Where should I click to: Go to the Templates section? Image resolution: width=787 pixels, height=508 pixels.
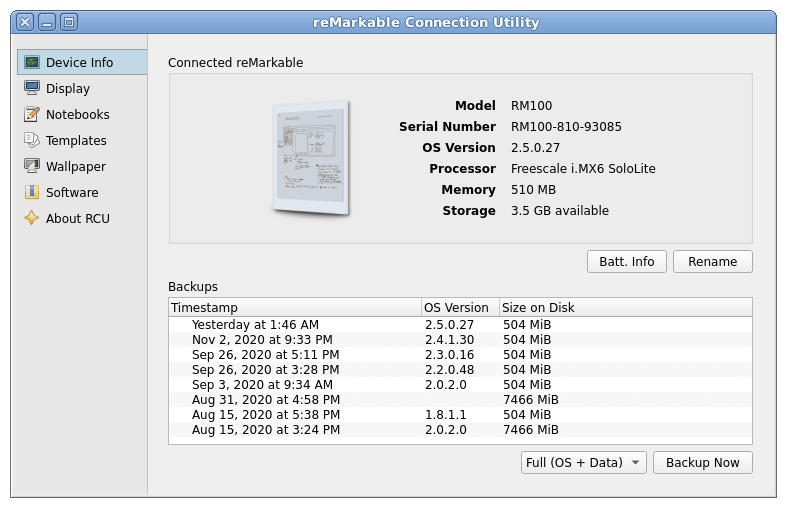click(x=83, y=141)
